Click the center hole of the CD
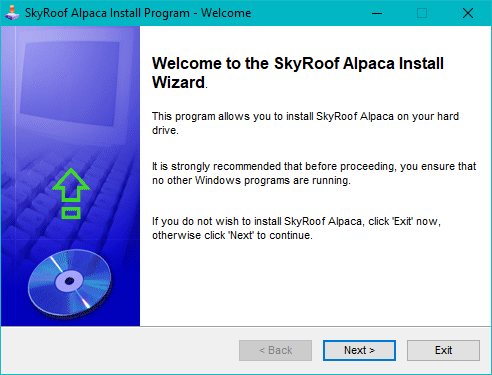The height and width of the screenshot is (375, 492). pos(69,281)
